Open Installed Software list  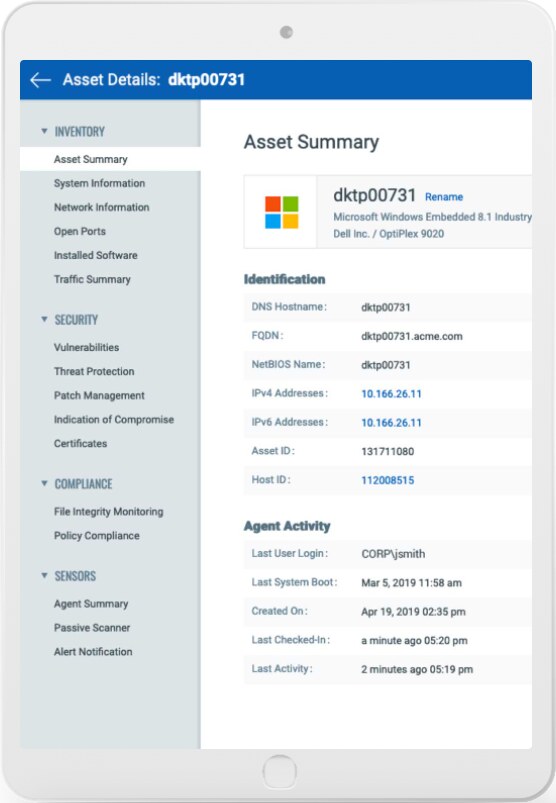click(96, 255)
